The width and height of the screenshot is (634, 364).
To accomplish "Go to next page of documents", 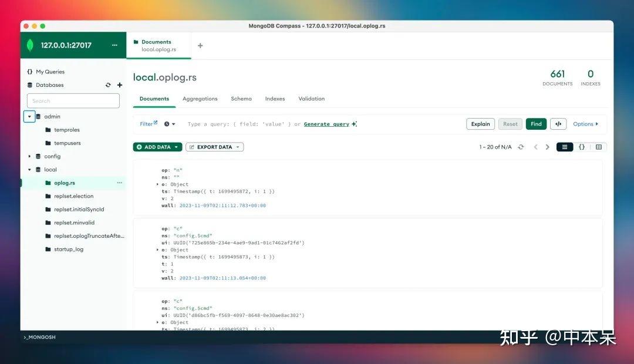I will pos(548,147).
